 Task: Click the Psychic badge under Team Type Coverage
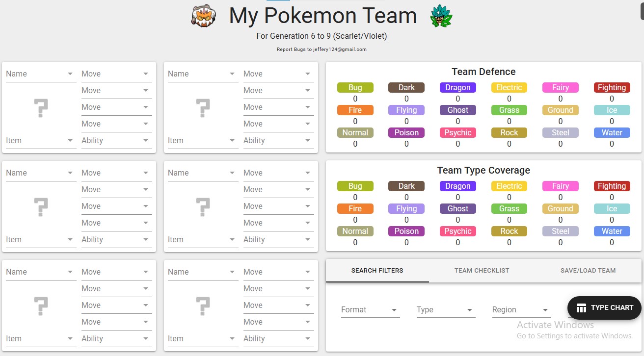pos(458,231)
